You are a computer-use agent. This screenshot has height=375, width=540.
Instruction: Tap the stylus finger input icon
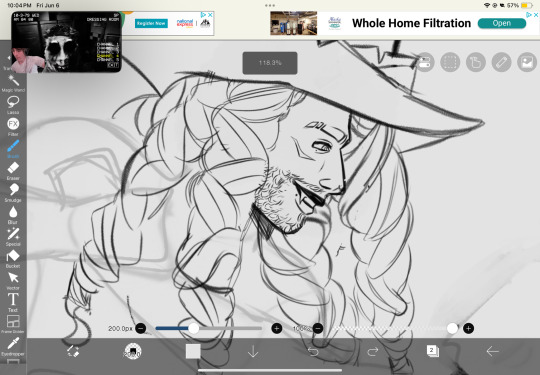476,63
